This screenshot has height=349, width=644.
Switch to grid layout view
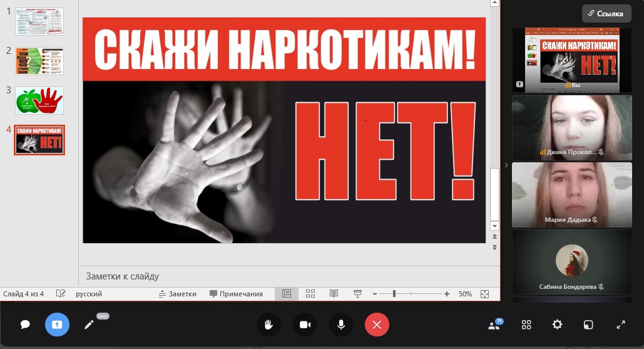(526, 325)
